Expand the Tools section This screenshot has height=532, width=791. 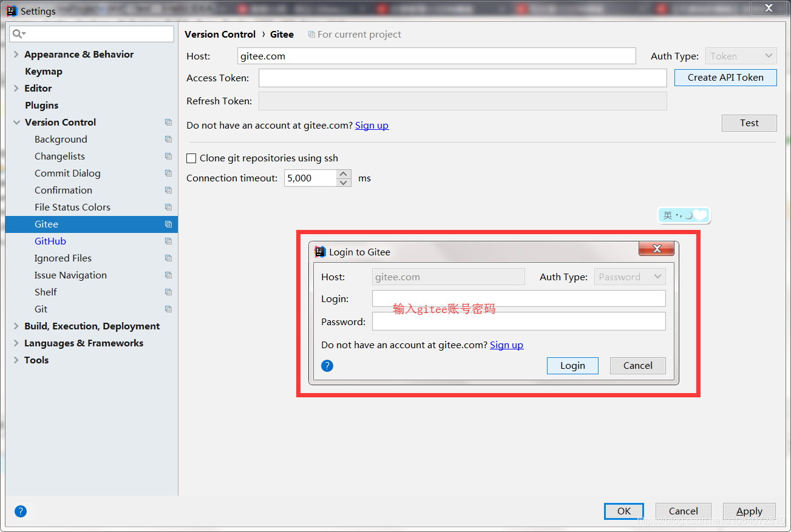click(16, 360)
